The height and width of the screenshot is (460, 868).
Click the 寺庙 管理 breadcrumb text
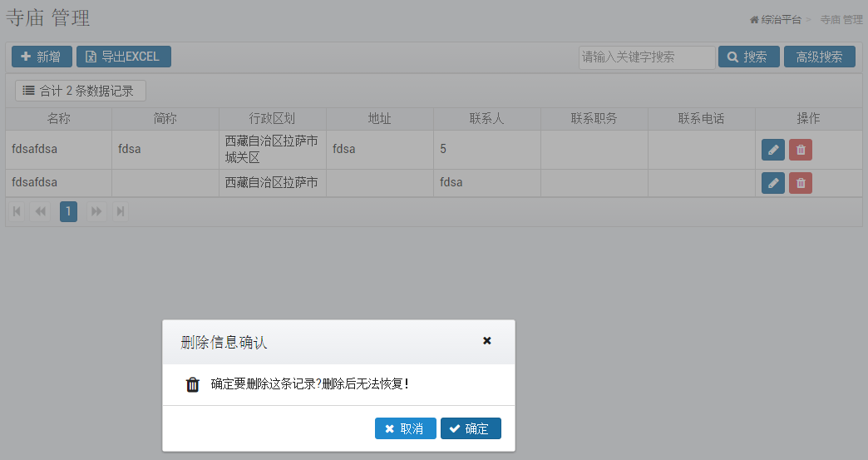coord(841,20)
